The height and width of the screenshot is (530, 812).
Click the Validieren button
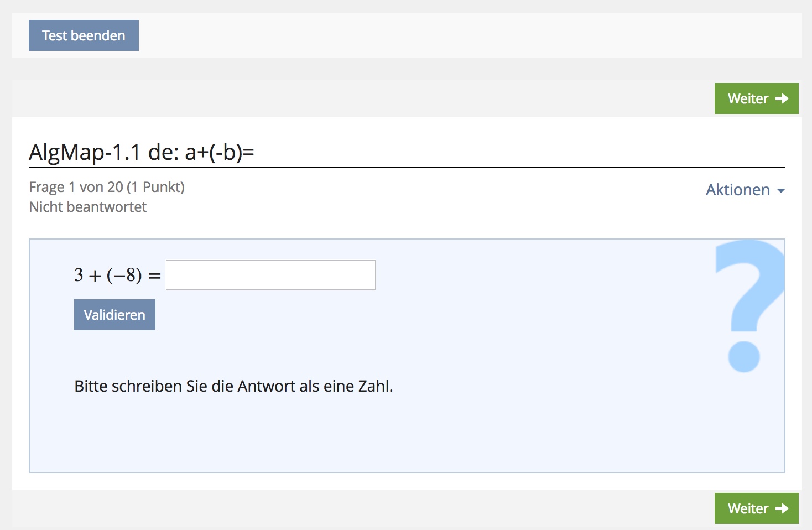[114, 315]
